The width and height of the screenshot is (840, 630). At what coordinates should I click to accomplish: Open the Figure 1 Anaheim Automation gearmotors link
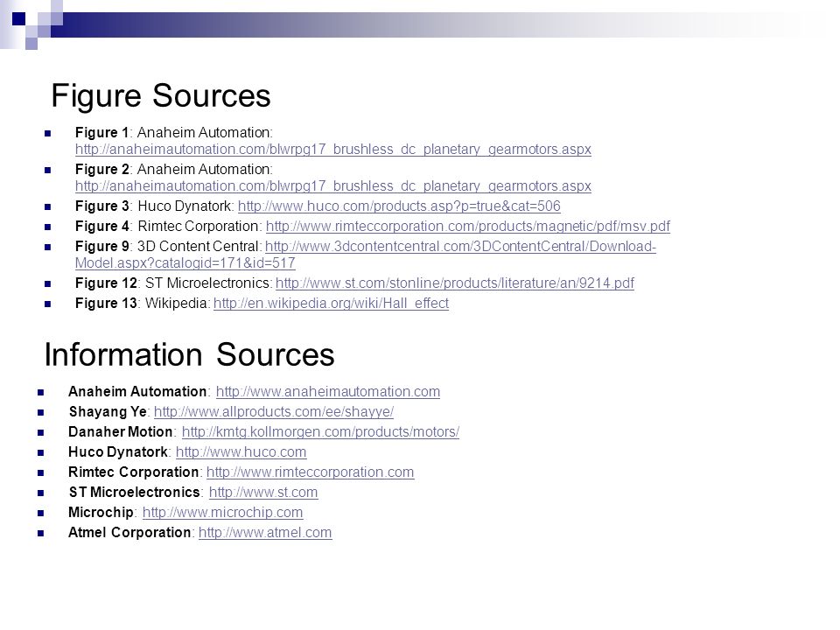332,150
